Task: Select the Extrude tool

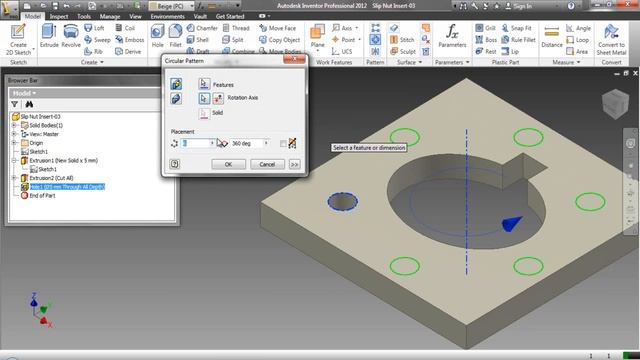Action: (49, 37)
